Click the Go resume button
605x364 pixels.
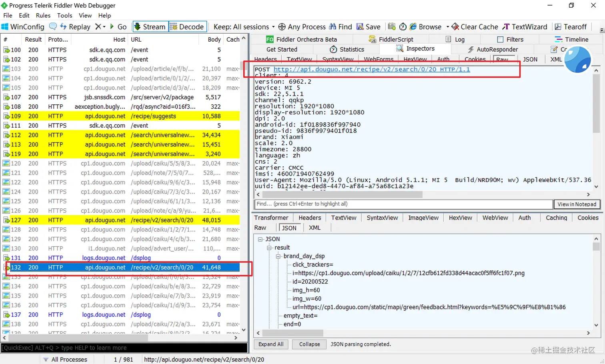[x=118, y=27]
